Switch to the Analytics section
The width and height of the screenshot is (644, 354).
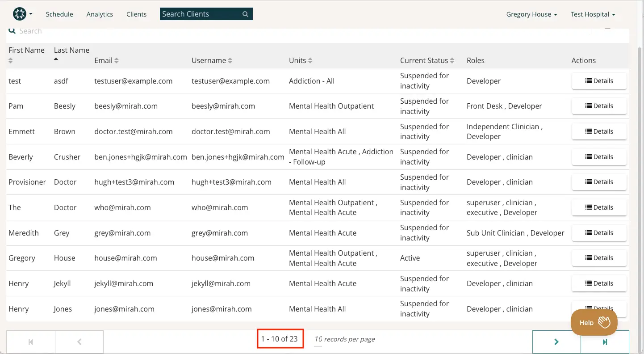pyautogui.click(x=99, y=14)
